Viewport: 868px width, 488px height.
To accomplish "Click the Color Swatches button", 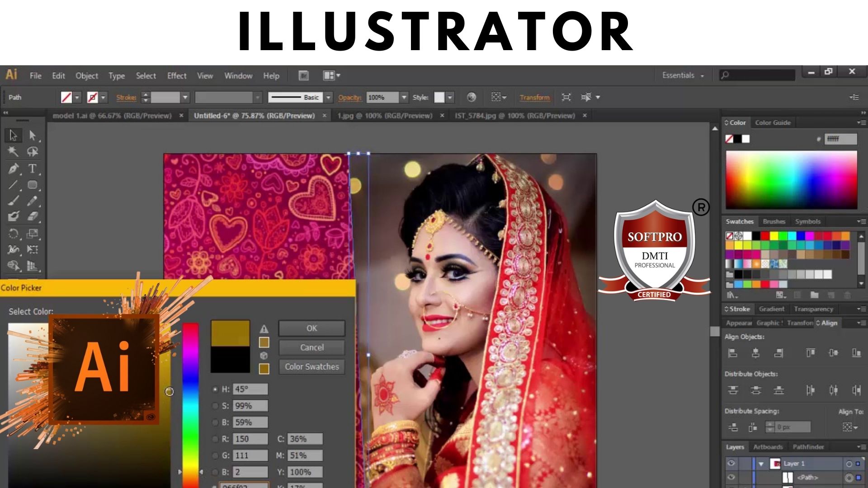I will tap(312, 366).
